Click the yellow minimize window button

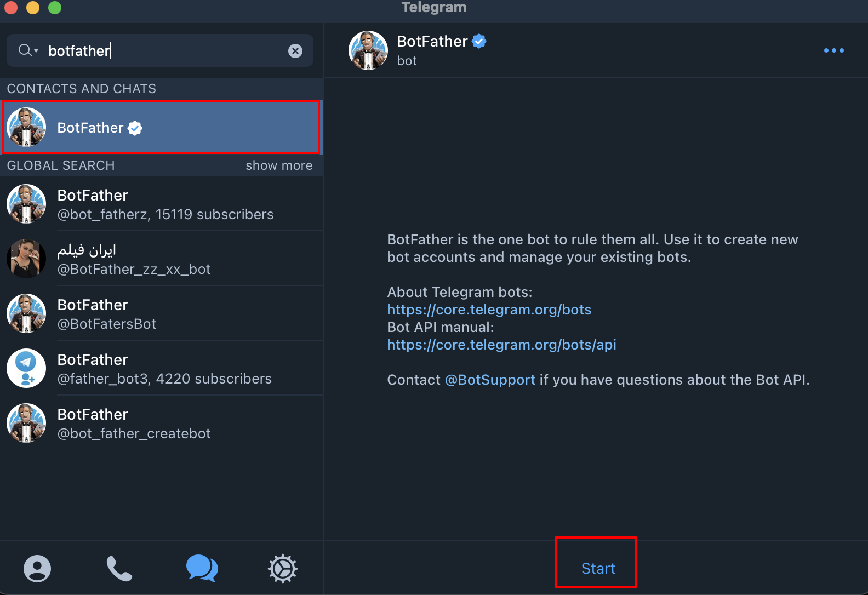point(33,8)
